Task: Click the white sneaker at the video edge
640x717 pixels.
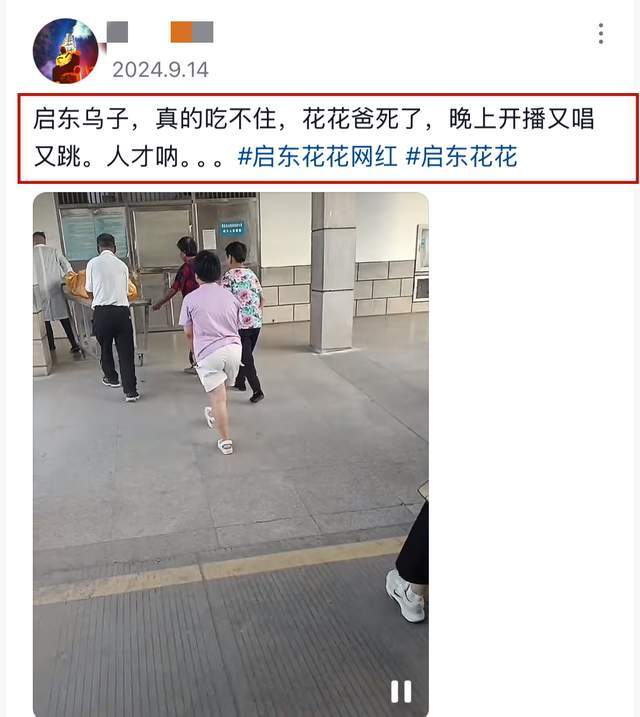Action: click(405, 595)
